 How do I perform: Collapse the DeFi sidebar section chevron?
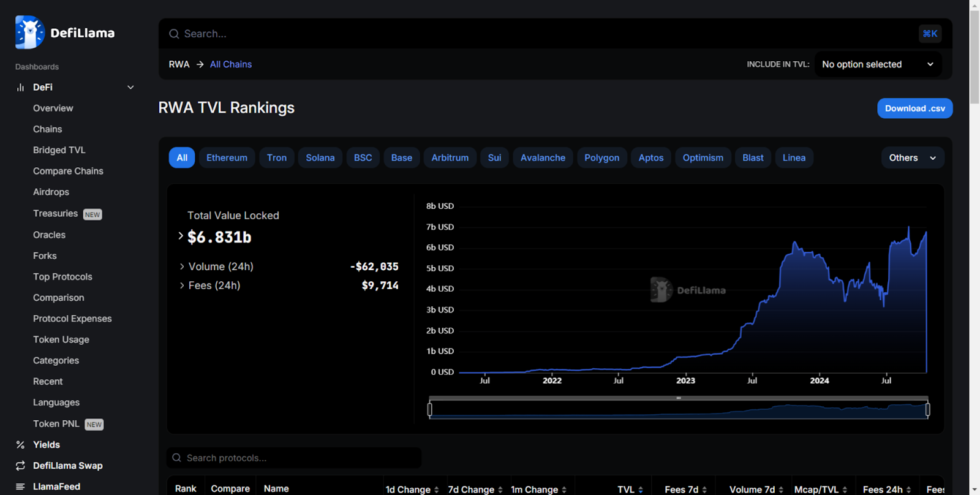(130, 88)
